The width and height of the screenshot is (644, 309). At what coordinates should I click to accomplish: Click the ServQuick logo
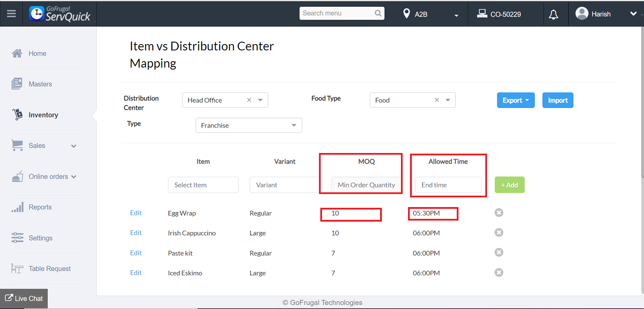(x=60, y=14)
